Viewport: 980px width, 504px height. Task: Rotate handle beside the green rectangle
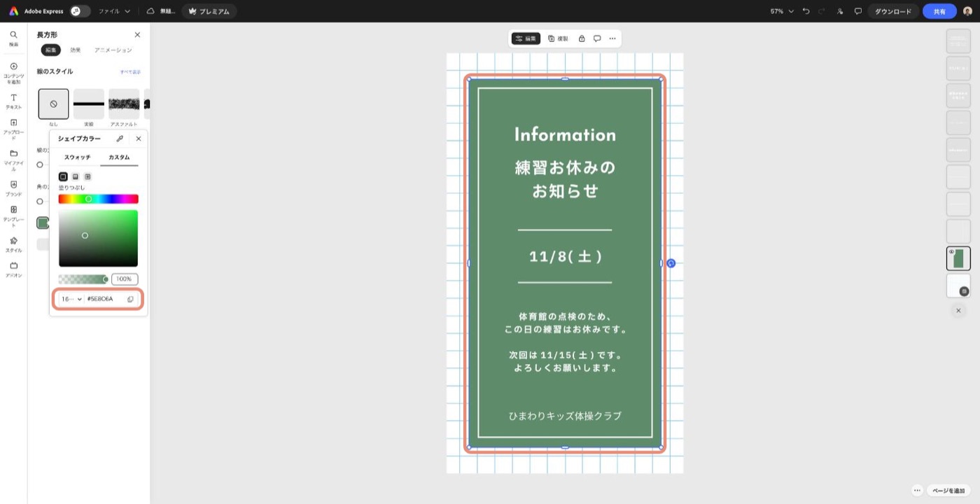[x=671, y=263]
